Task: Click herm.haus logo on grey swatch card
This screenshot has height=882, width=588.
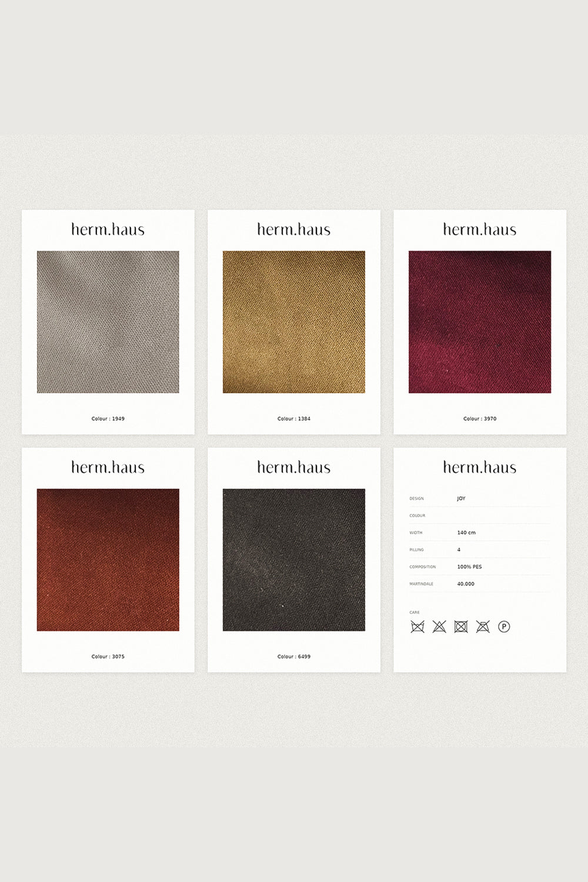Action: [108, 229]
